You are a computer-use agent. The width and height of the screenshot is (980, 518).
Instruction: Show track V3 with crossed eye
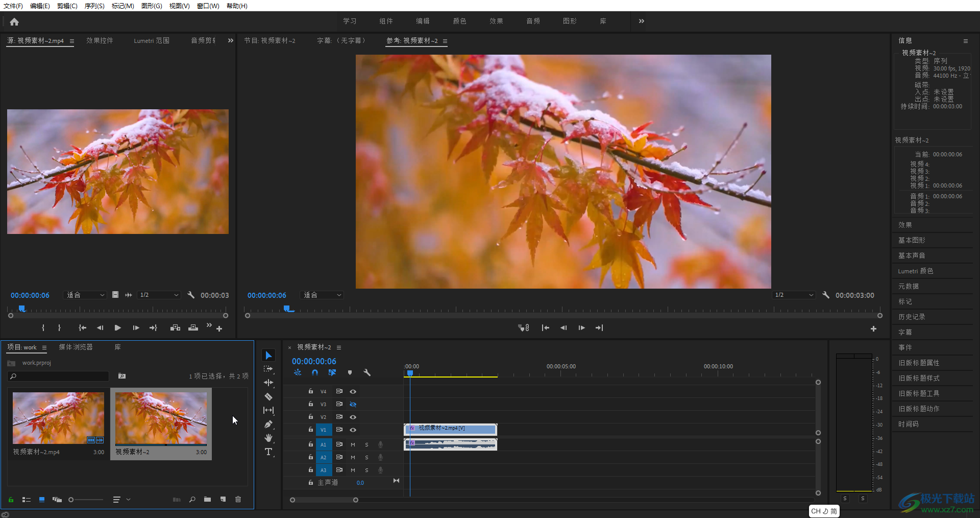tap(353, 404)
